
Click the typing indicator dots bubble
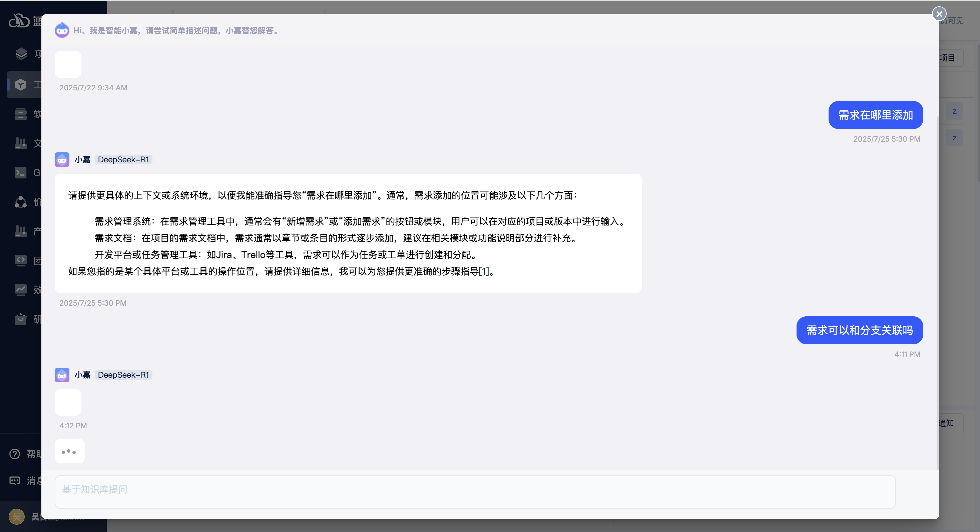click(69, 451)
